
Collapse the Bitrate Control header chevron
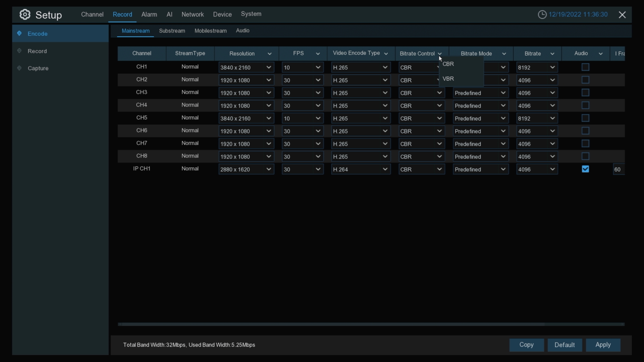[440, 54]
